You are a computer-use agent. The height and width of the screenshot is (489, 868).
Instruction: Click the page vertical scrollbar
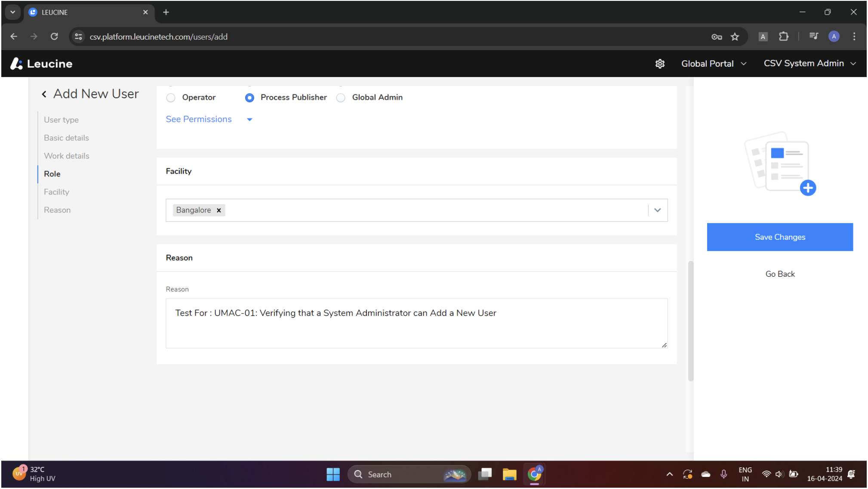690,321
